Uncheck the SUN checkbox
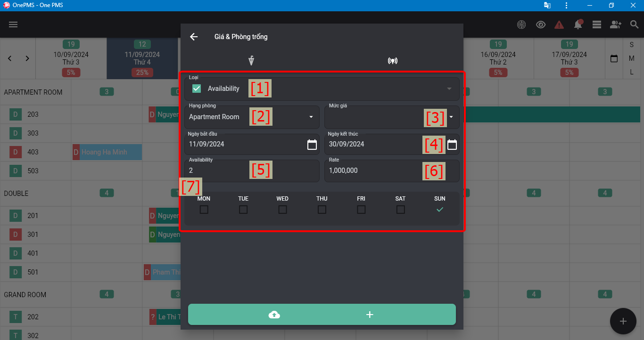The height and width of the screenshot is (340, 644). [440, 210]
